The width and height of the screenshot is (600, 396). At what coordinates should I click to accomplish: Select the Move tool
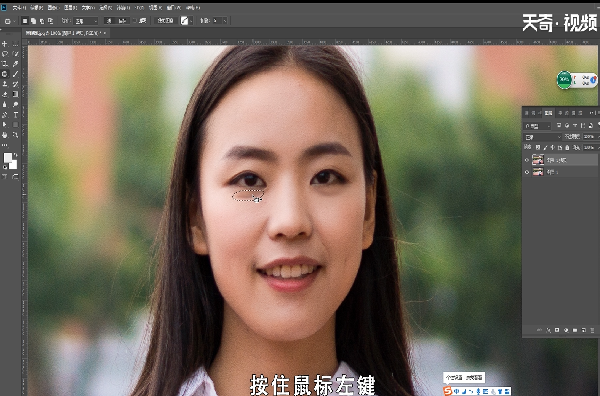[5, 44]
